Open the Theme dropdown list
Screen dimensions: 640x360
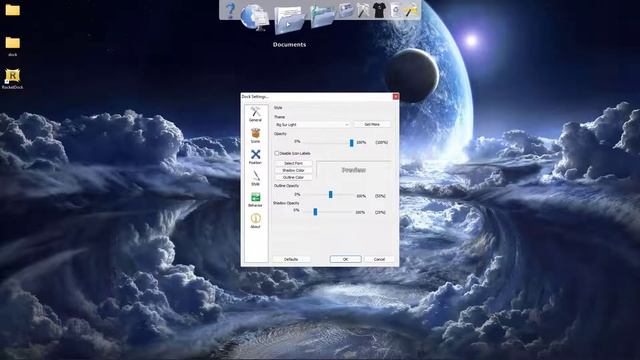coord(312,124)
